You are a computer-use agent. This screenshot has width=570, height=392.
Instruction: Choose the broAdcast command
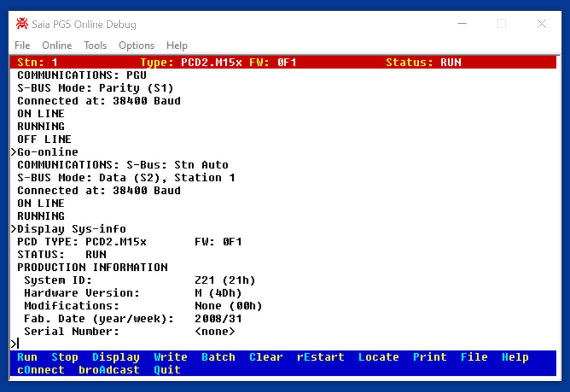pos(109,369)
